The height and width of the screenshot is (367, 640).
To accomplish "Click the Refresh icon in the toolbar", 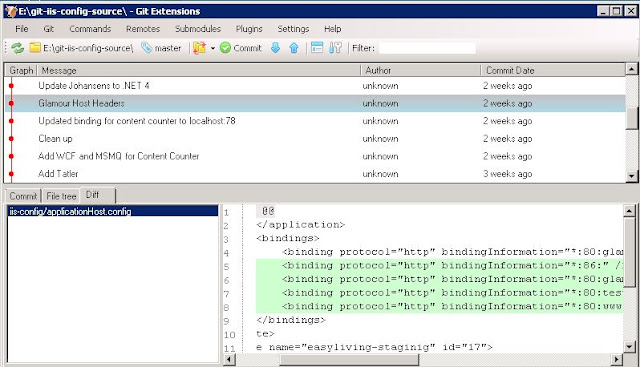I will click(x=18, y=48).
